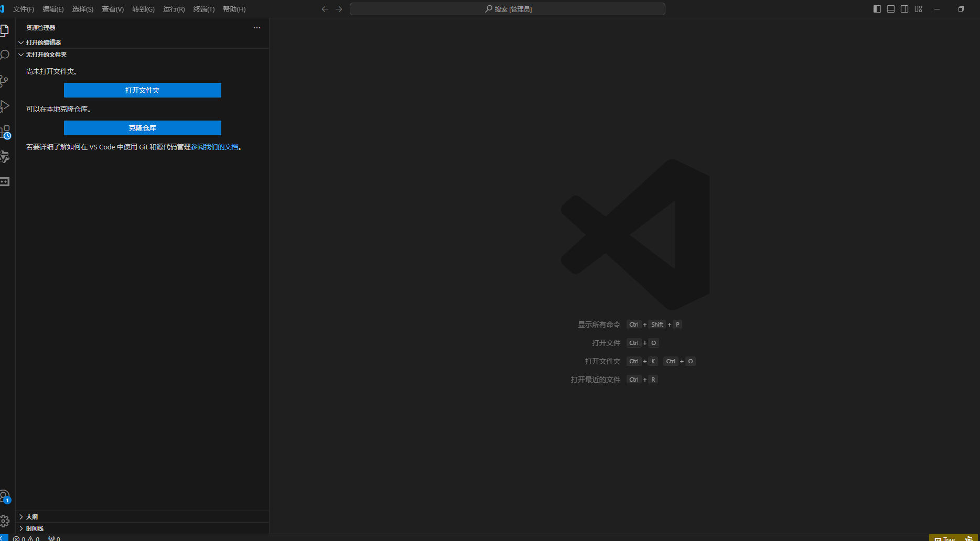Click the 打开文件夹 button
Screen dimensions: 980x541
[143, 90]
